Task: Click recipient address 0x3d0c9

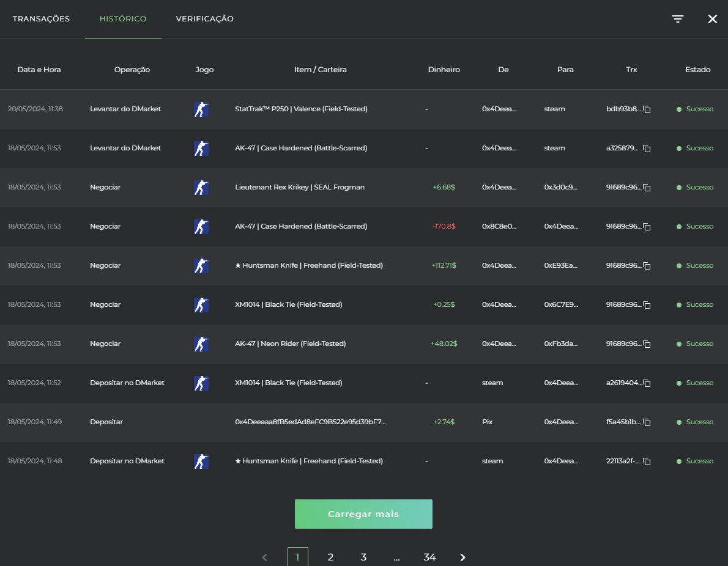Action: point(561,188)
